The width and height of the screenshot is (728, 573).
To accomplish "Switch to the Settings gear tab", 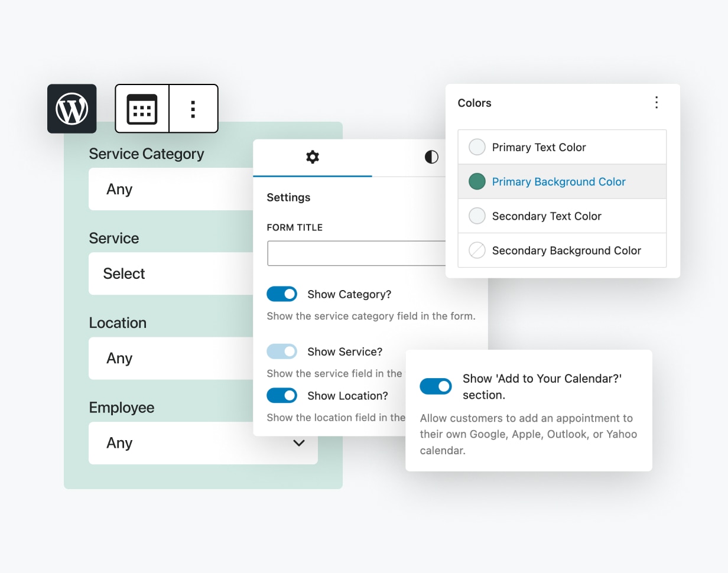I will coord(312,157).
